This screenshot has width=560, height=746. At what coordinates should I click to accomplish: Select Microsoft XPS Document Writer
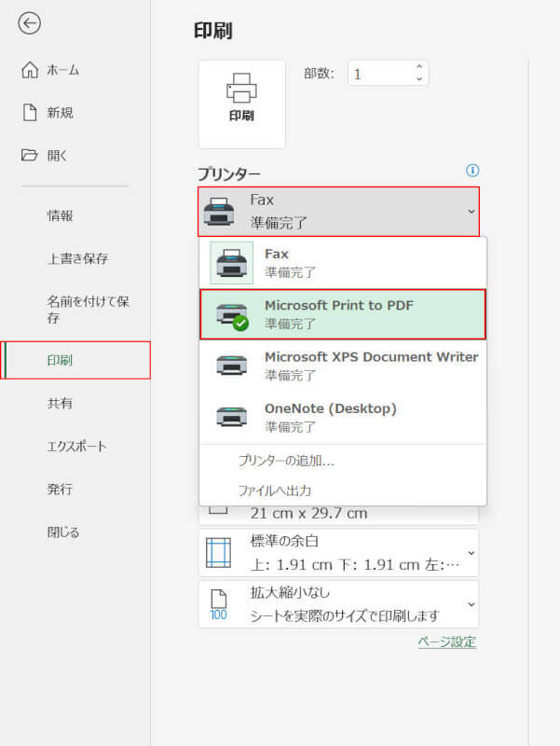[x=342, y=366]
